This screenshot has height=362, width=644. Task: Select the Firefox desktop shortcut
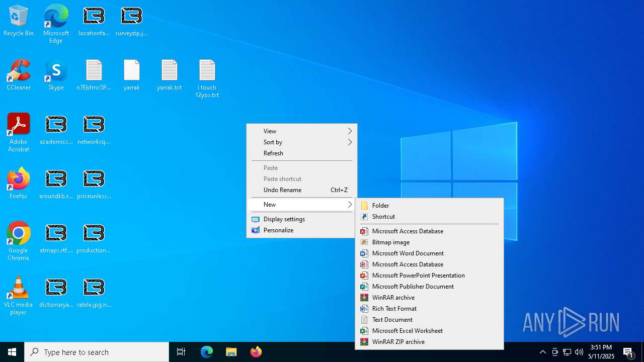coord(19,184)
